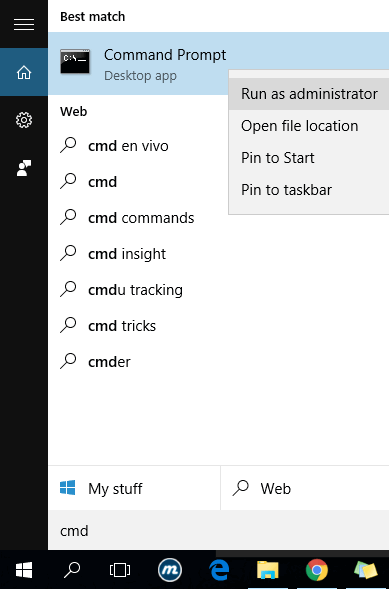Screen dimensions: 389x589
Task: Expand the hamburger menu icon
Action: (24, 24)
